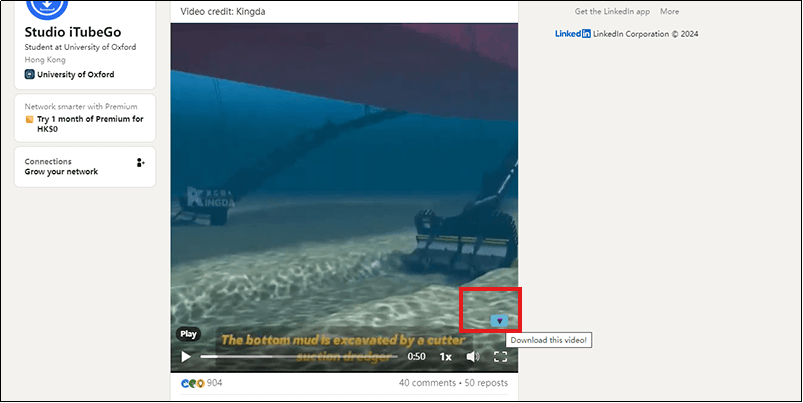
Task: Open the Studio iTubeGo profile name
Action: pyautogui.click(x=73, y=32)
